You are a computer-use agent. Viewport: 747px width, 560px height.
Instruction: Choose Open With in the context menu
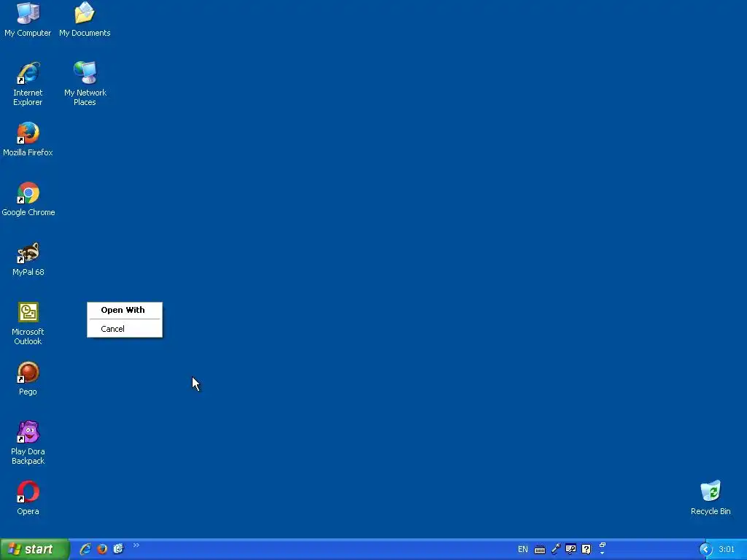click(125, 310)
